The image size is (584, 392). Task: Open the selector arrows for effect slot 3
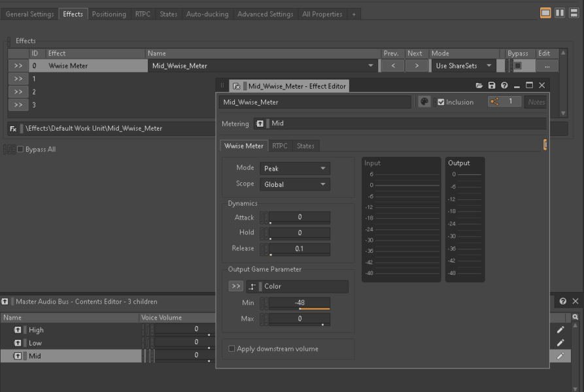click(x=18, y=105)
